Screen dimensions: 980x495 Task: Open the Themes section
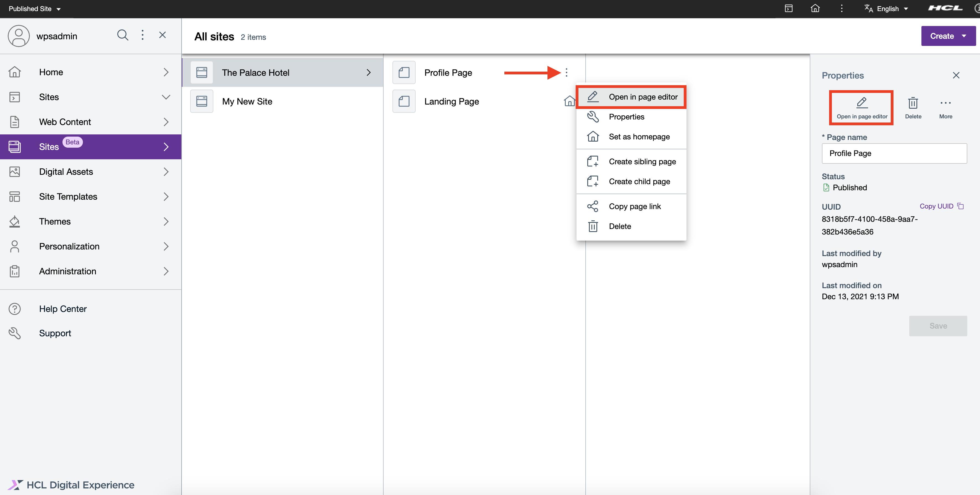click(55, 221)
